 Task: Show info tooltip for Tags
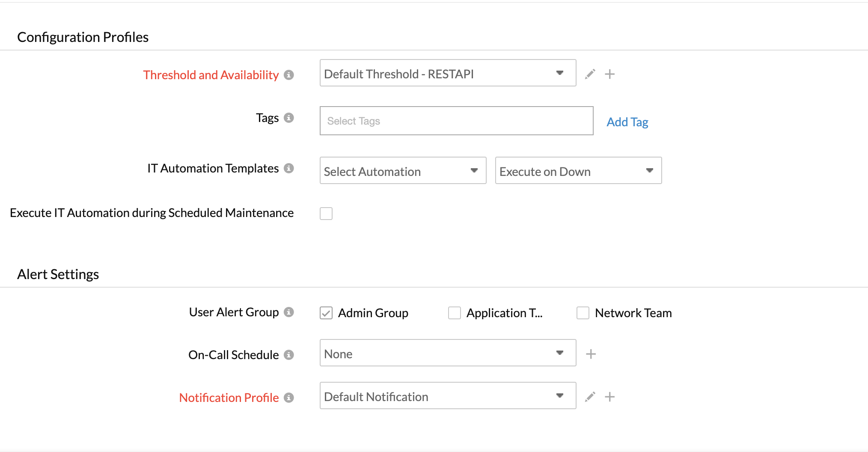[x=289, y=118]
